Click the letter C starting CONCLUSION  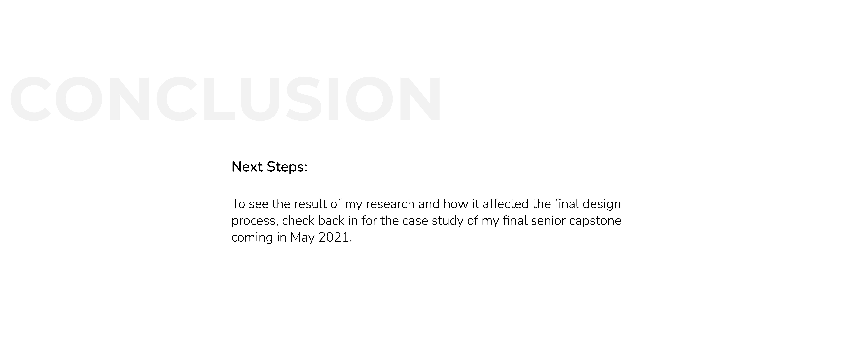(31, 98)
